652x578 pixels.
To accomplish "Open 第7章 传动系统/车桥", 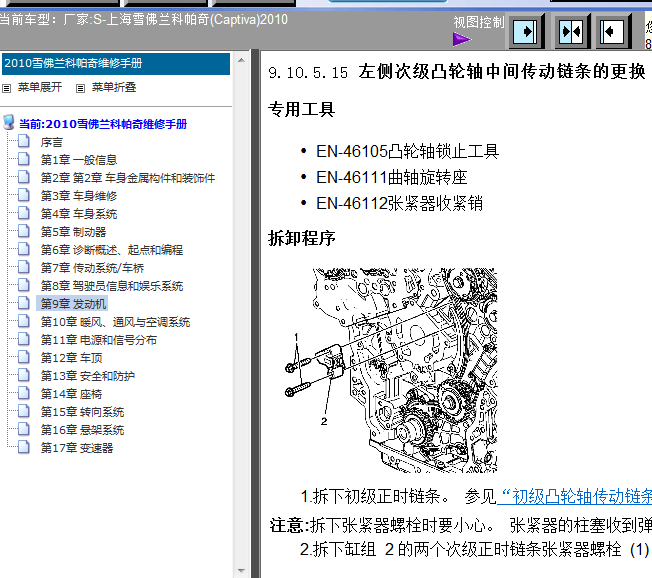I will [92, 268].
